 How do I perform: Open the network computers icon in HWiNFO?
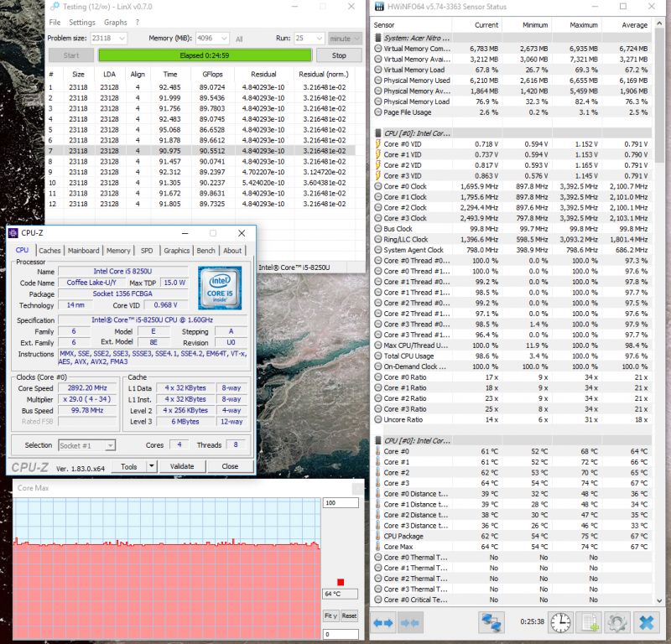click(x=491, y=622)
